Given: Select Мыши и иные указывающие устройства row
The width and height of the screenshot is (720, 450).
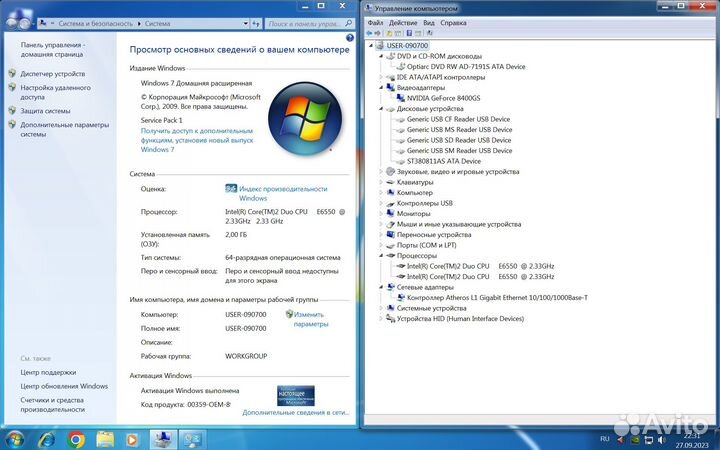Looking at the screenshot, I should pos(459,224).
